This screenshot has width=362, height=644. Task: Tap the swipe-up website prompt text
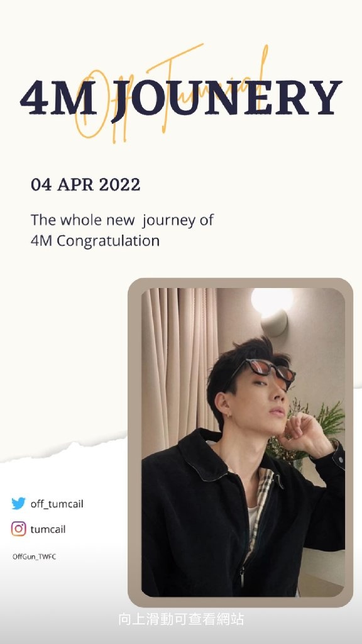pyautogui.click(x=181, y=619)
